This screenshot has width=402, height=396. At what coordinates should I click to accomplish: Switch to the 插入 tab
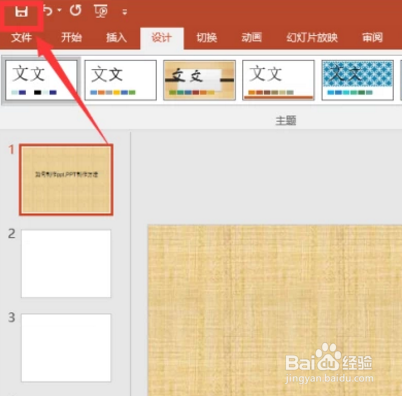(116, 37)
